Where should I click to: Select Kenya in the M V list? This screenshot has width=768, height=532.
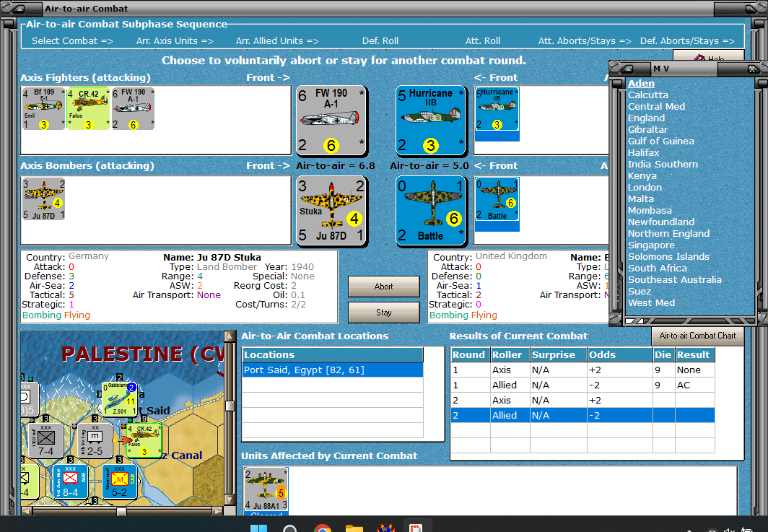pyautogui.click(x=642, y=176)
